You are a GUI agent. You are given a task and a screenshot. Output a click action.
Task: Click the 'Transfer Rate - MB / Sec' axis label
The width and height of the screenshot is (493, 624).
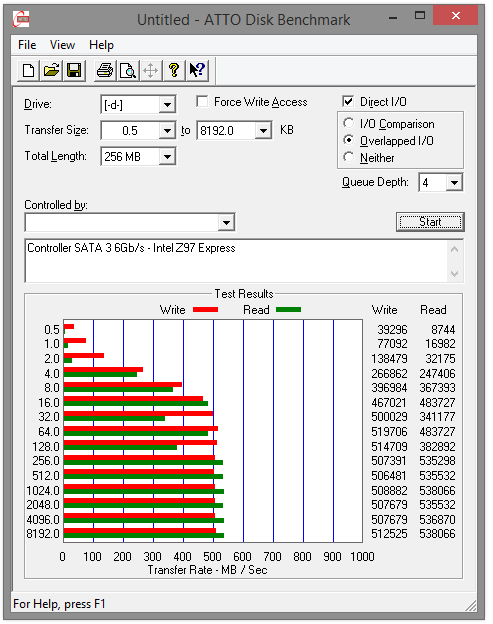[x=207, y=570]
